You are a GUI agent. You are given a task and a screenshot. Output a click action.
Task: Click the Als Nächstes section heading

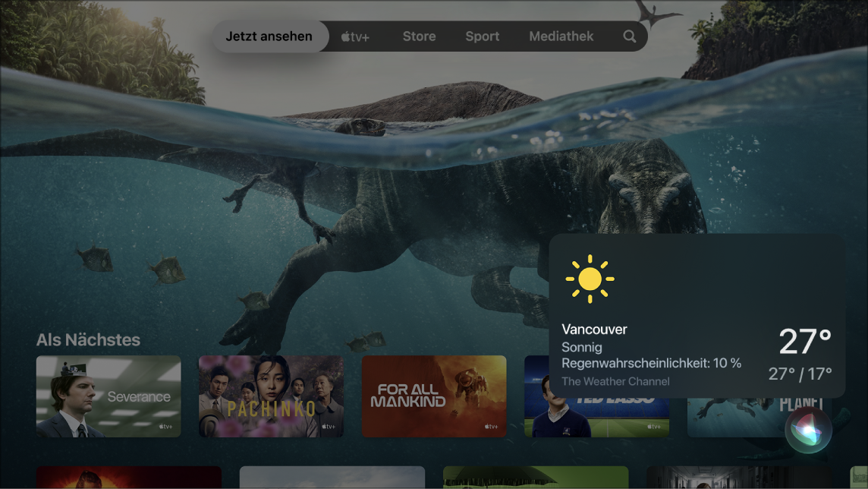point(88,340)
